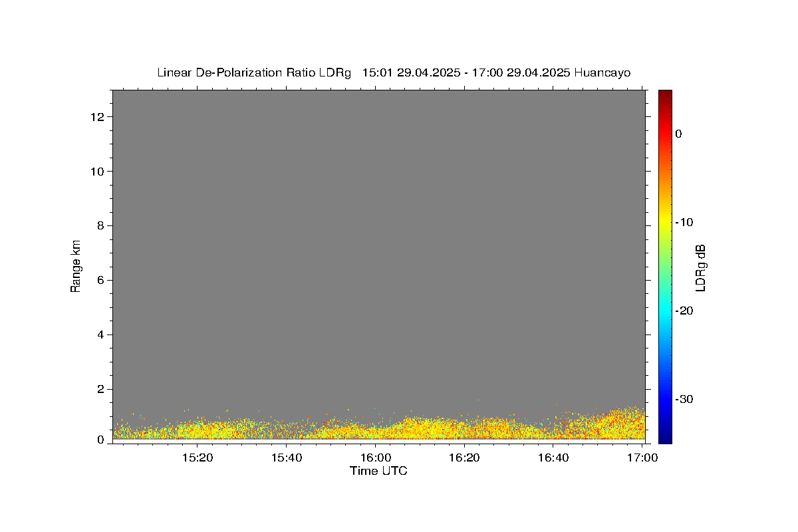
Task: Click the '15:01 29.04.2025' start time in title
Action: tap(411, 72)
